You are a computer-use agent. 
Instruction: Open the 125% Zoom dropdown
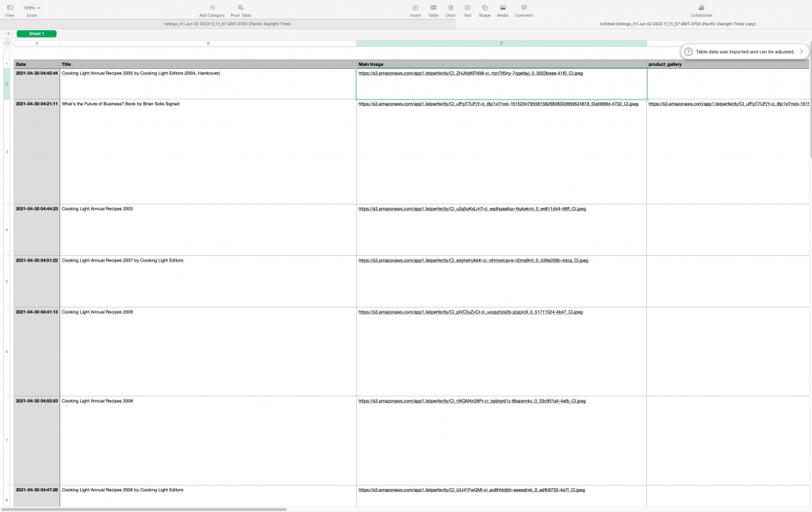click(32, 8)
